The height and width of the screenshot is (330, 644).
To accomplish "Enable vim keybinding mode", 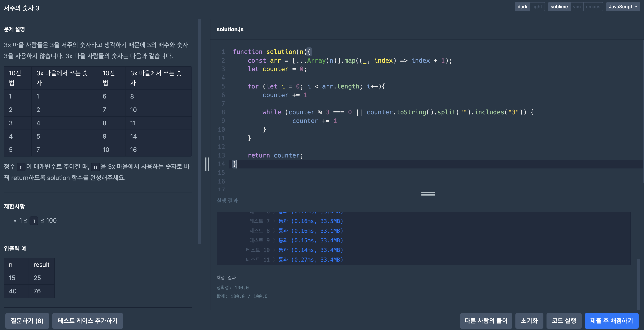I will click(577, 7).
